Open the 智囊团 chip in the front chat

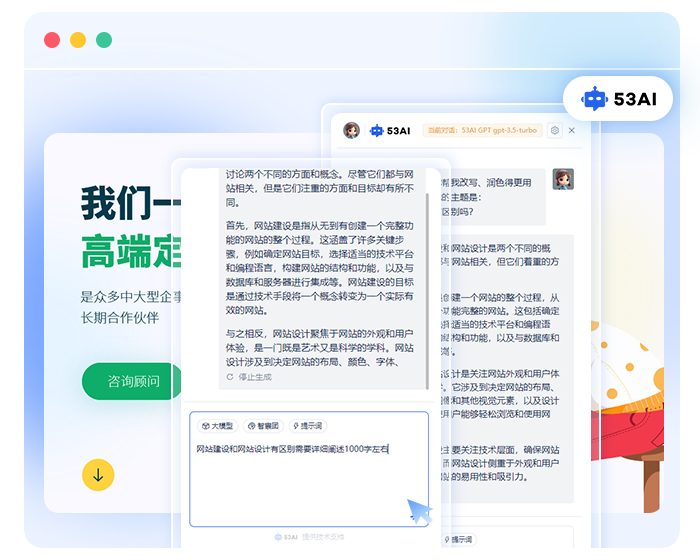pyautogui.click(x=263, y=426)
